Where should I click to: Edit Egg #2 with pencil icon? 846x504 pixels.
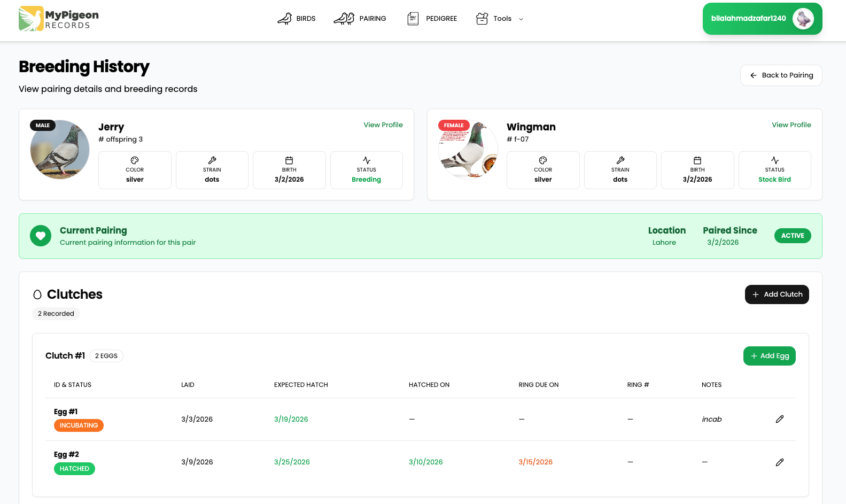(x=779, y=462)
